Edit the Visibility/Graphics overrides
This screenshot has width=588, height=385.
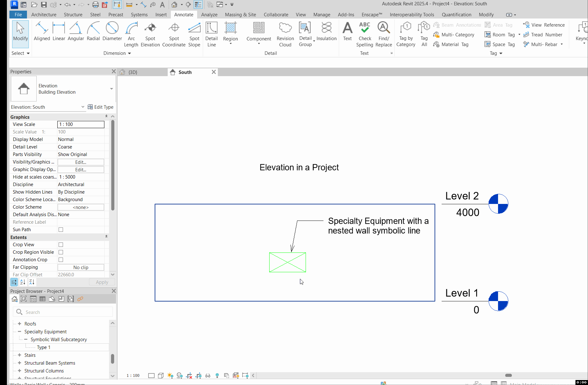click(81, 162)
